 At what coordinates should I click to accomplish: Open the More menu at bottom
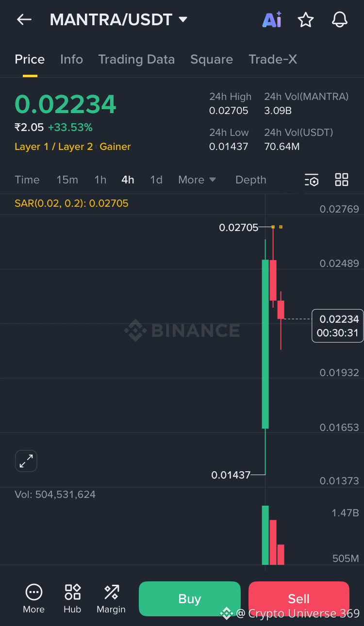click(33, 599)
